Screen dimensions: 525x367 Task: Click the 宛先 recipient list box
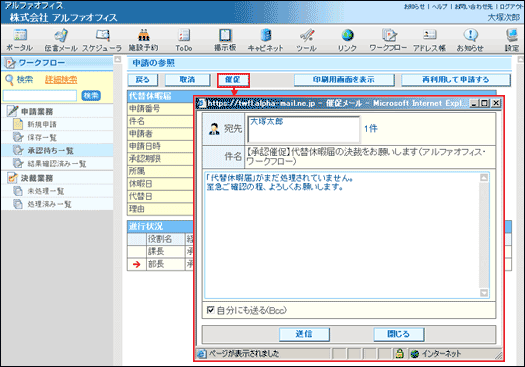(304, 129)
